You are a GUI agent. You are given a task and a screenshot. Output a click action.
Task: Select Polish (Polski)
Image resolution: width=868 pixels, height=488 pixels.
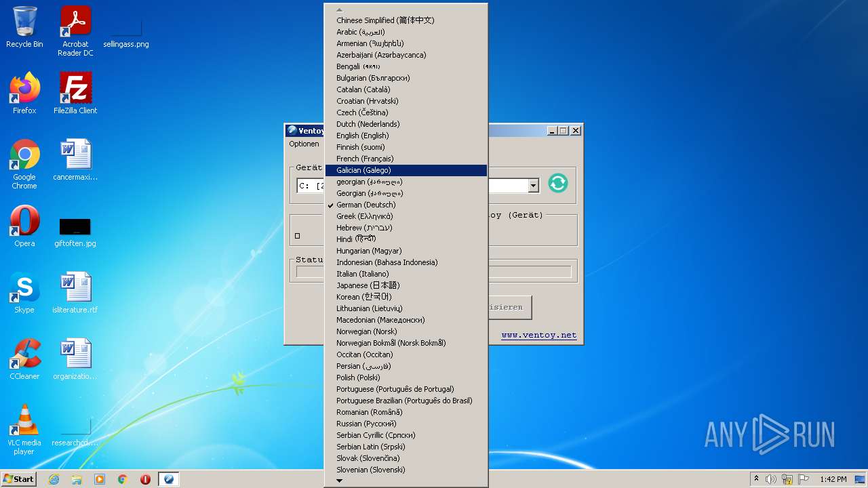pos(406,378)
